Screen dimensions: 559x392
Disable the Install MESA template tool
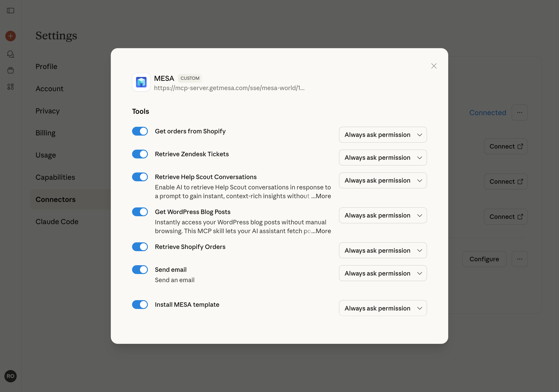point(140,305)
